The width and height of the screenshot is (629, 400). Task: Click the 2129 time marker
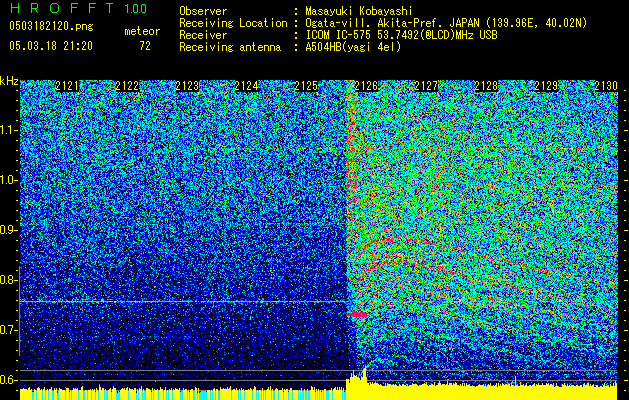click(x=546, y=86)
